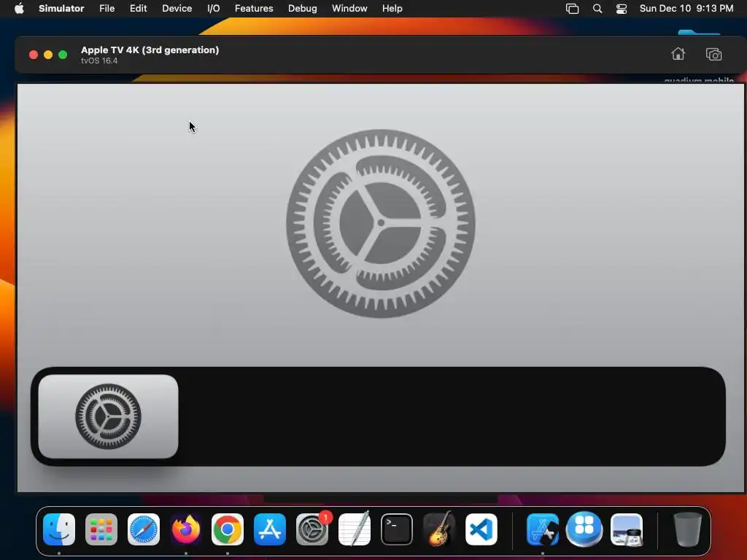Open the Debug menu
Screen dimensions: 747x560
(x=303, y=9)
